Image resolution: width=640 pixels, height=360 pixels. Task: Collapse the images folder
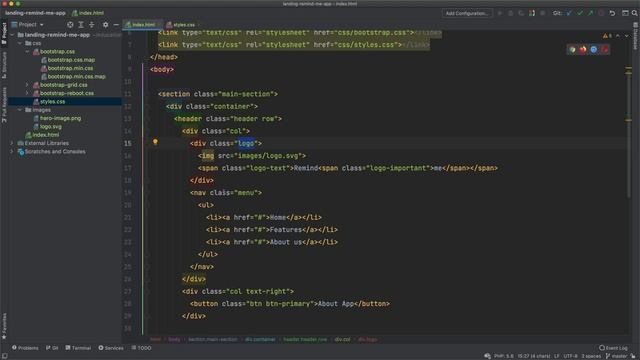[20, 110]
